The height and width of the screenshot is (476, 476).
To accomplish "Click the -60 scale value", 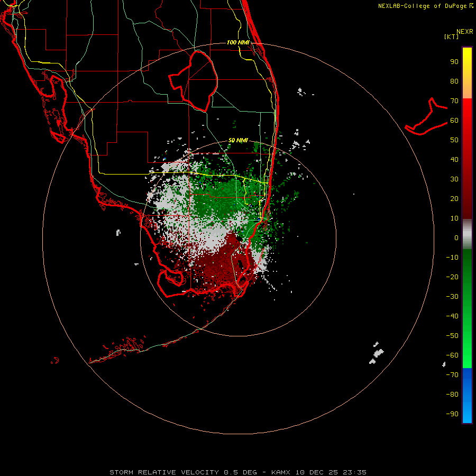I will point(452,355).
